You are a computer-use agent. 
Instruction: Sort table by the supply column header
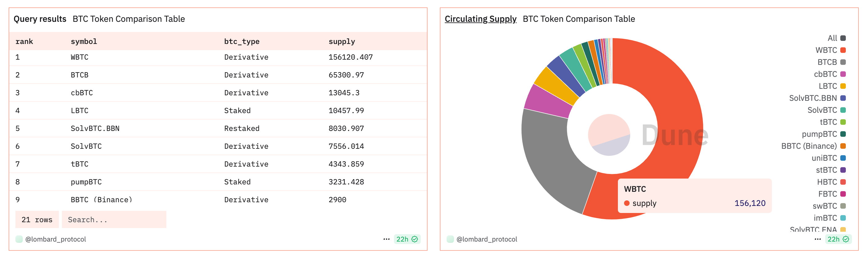(341, 41)
